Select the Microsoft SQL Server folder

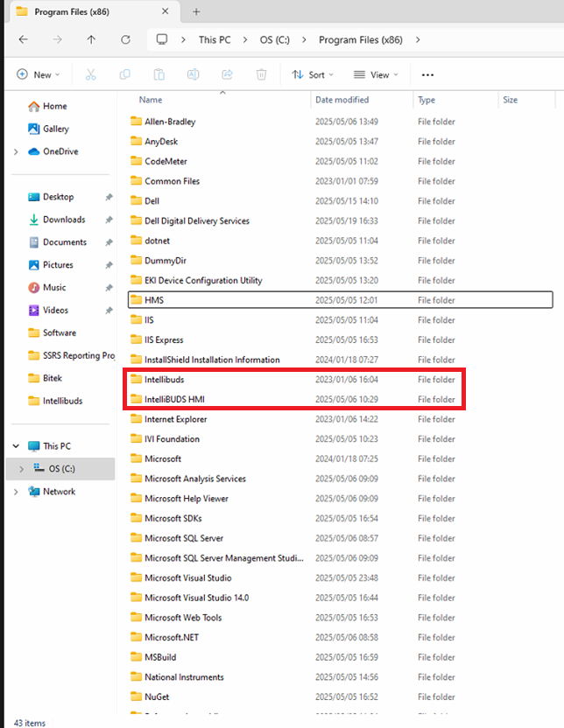[x=340, y=538]
